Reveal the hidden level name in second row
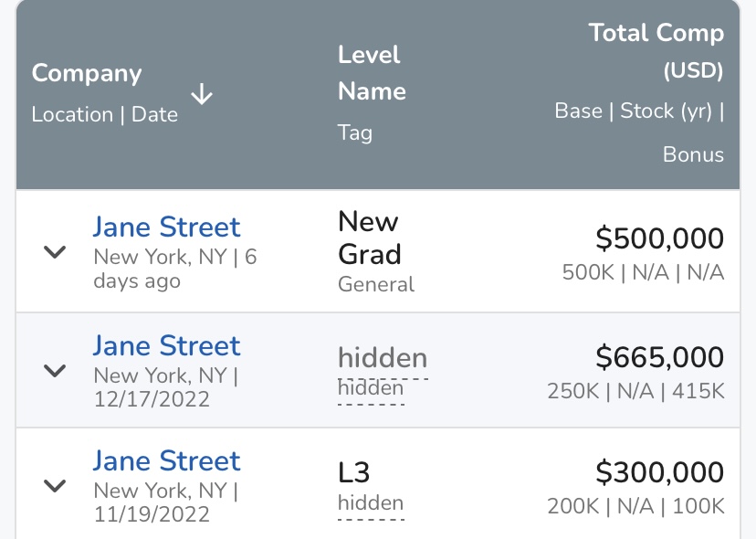Image resolution: width=756 pixels, height=539 pixels. click(382, 358)
